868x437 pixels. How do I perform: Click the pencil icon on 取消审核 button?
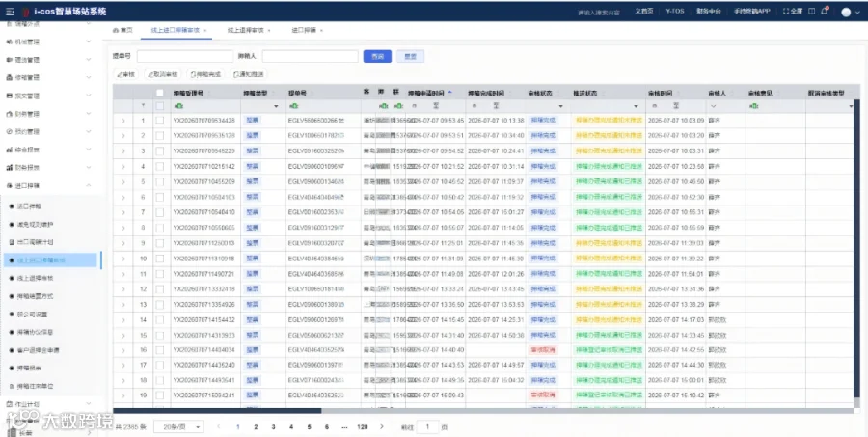[x=150, y=74]
